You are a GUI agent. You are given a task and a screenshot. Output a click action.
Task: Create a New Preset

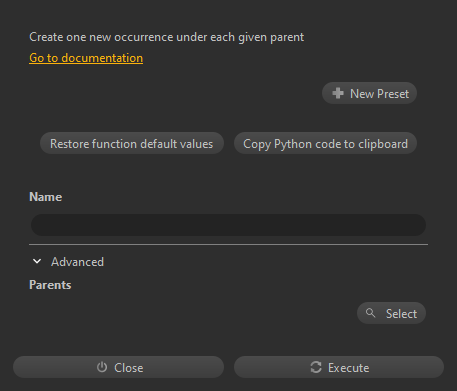point(369,93)
